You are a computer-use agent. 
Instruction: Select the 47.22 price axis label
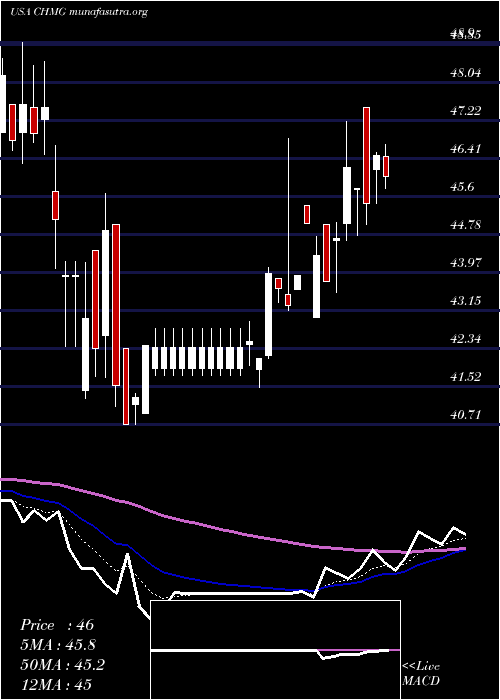click(x=466, y=110)
